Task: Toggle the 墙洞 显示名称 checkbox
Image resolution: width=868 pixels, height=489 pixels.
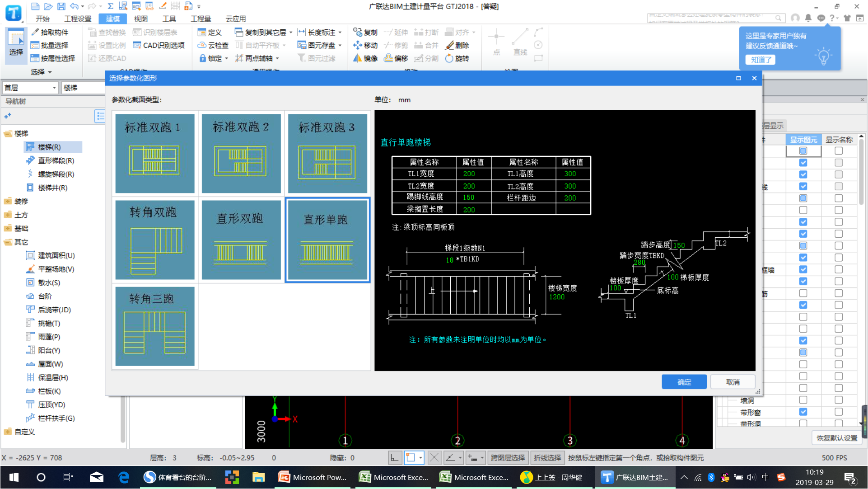Action: (839, 400)
